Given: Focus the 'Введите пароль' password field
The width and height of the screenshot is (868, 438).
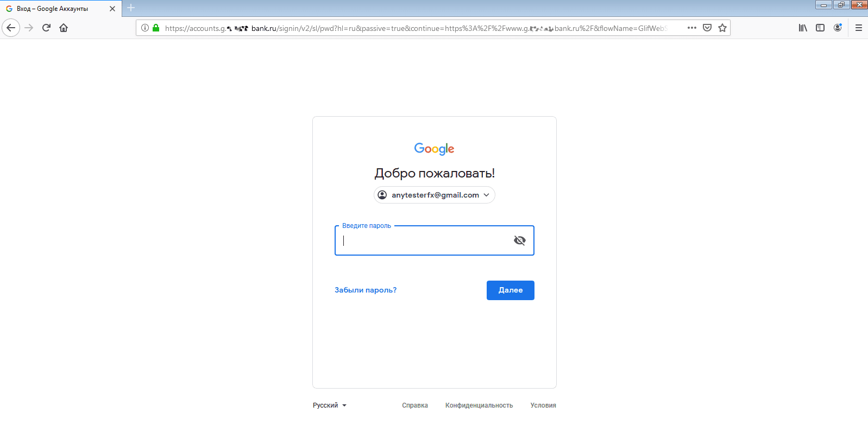Looking at the screenshot, I should click(435, 240).
